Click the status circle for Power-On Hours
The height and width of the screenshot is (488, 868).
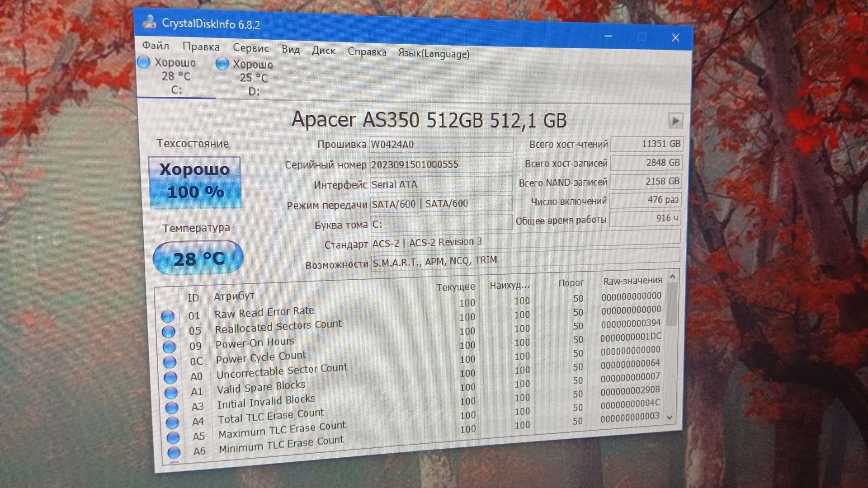(169, 347)
